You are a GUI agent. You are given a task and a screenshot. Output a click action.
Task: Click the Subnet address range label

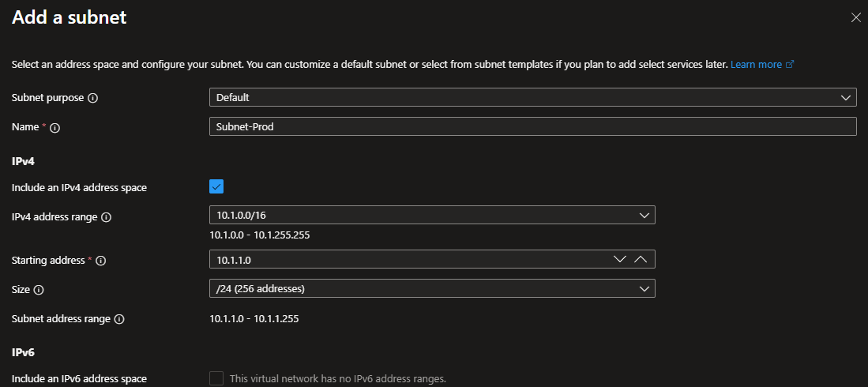tap(61, 319)
